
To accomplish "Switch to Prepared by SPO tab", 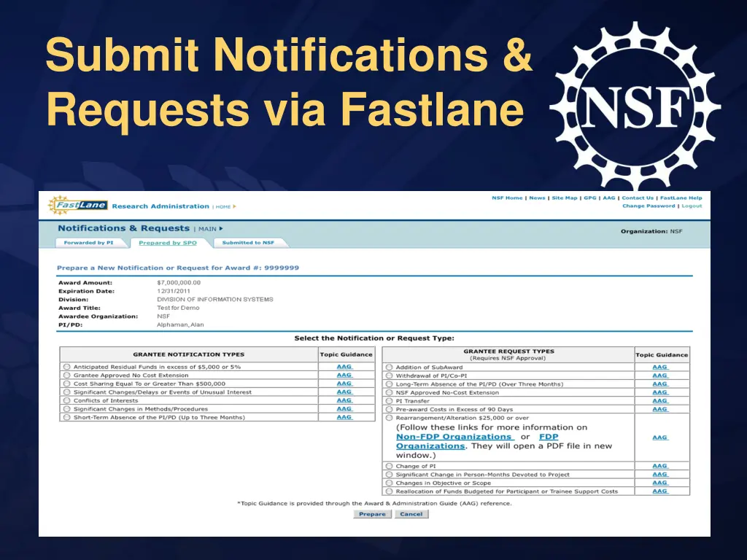I will tap(168, 243).
